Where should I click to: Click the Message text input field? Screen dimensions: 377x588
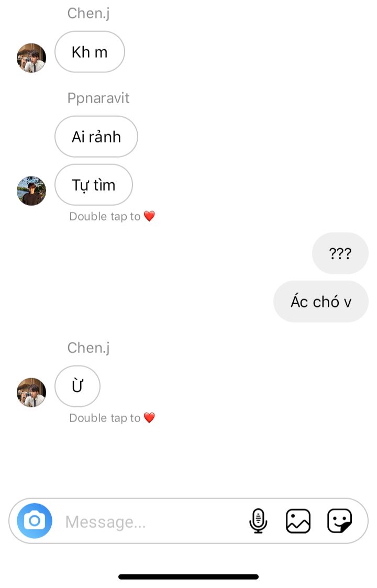(x=150, y=522)
